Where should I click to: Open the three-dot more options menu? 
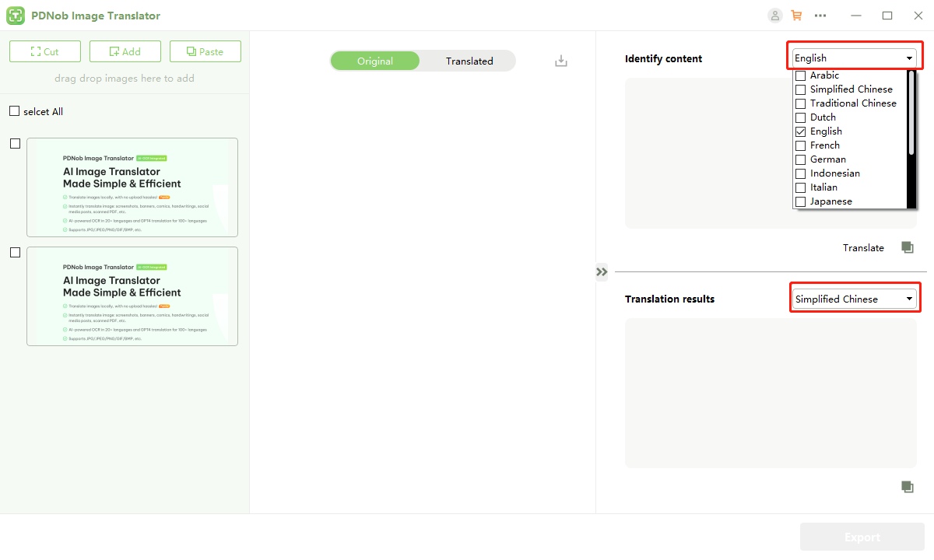[x=820, y=16]
